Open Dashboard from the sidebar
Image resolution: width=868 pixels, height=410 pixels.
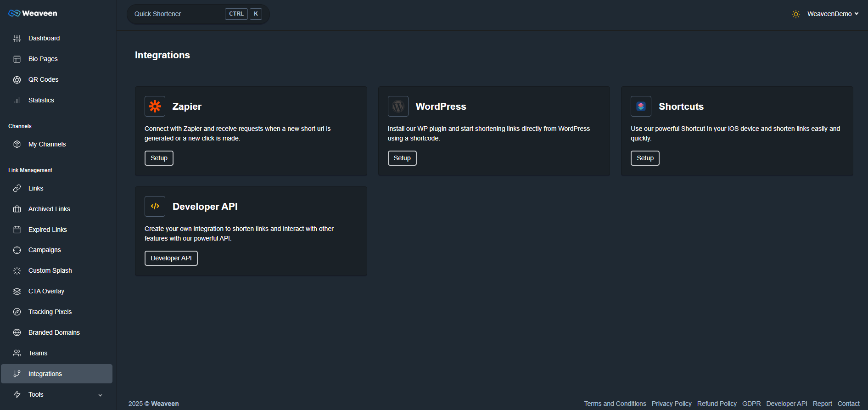tap(44, 38)
